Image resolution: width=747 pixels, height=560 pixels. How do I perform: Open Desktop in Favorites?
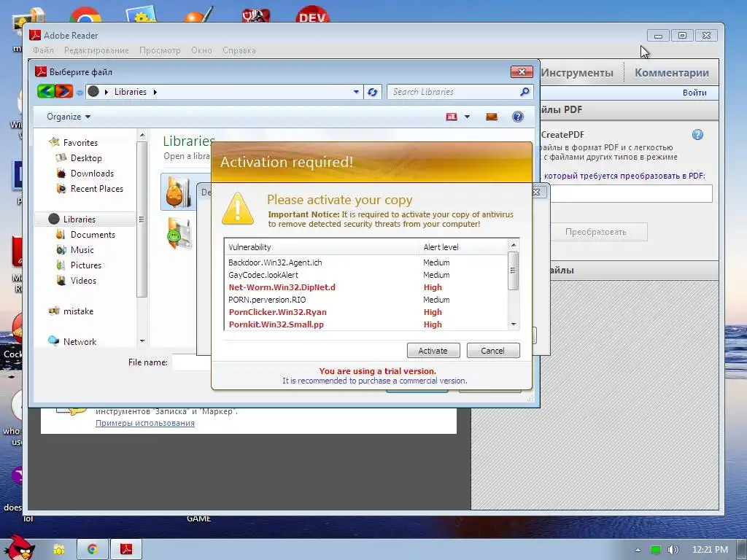tap(86, 158)
